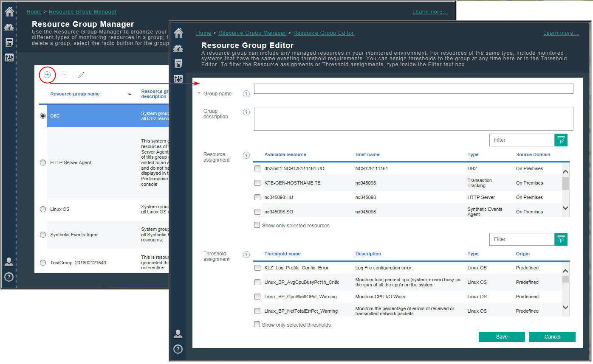
Task: Open the performance dashboard gauge icon in editor sidebar
Action: pyautogui.click(x=178, y=48)
